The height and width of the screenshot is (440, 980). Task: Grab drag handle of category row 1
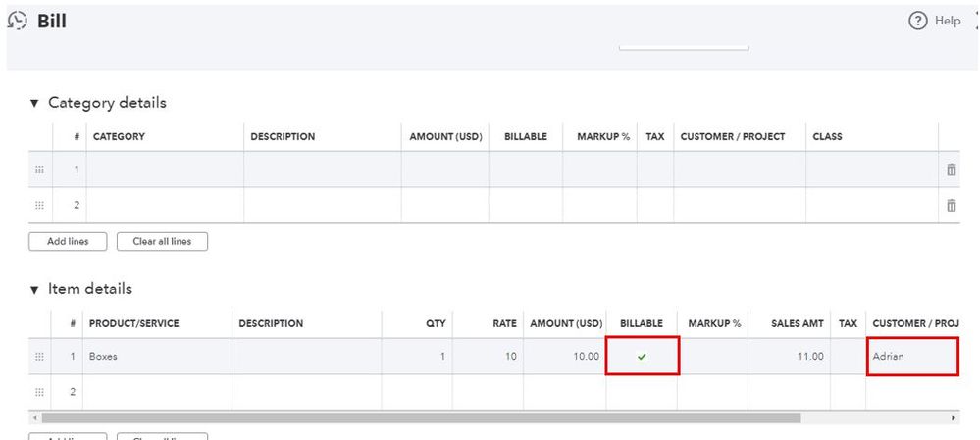click(39, 170)
